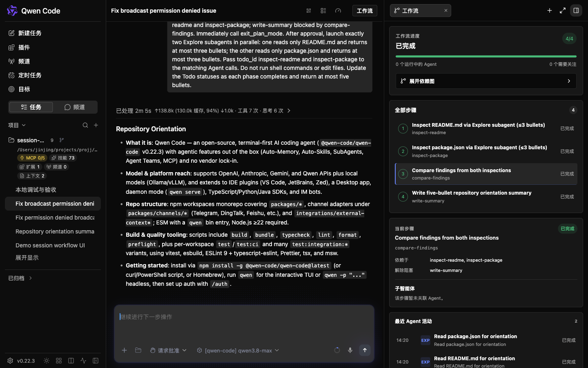Open the Fix permission denied broadca task
This screenshot has width=588, height=368.
[x=53, y=218]
